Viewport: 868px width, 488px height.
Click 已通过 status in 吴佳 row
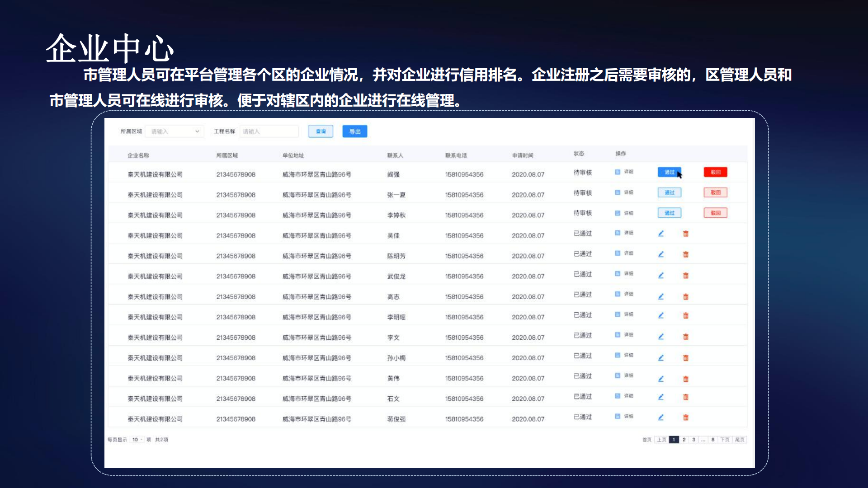coord(582,233)
